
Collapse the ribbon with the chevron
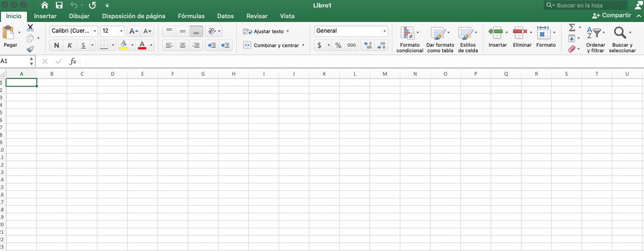coord(638,16)
